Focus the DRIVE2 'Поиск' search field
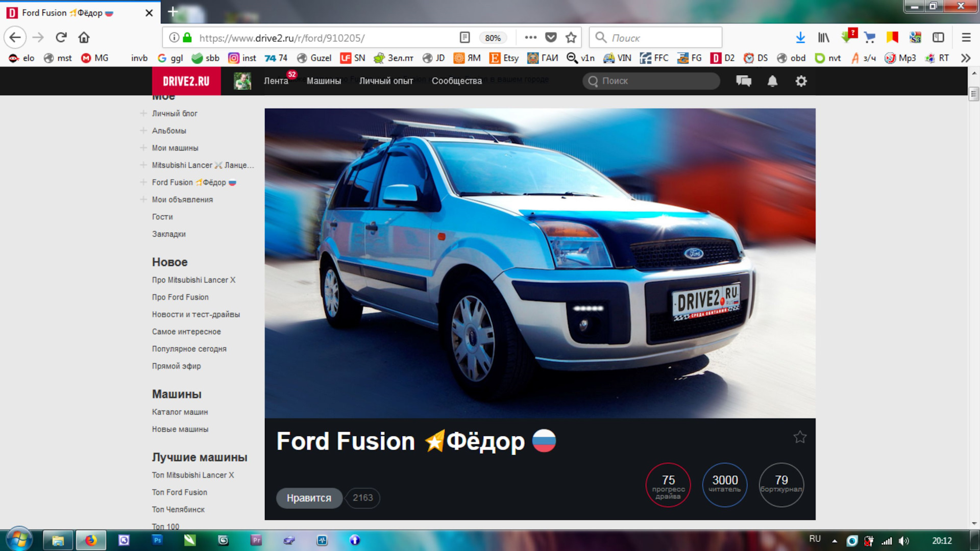 651,81
